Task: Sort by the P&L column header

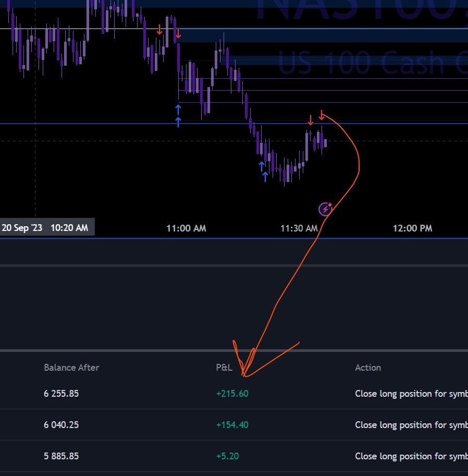Action: [224, 368]
